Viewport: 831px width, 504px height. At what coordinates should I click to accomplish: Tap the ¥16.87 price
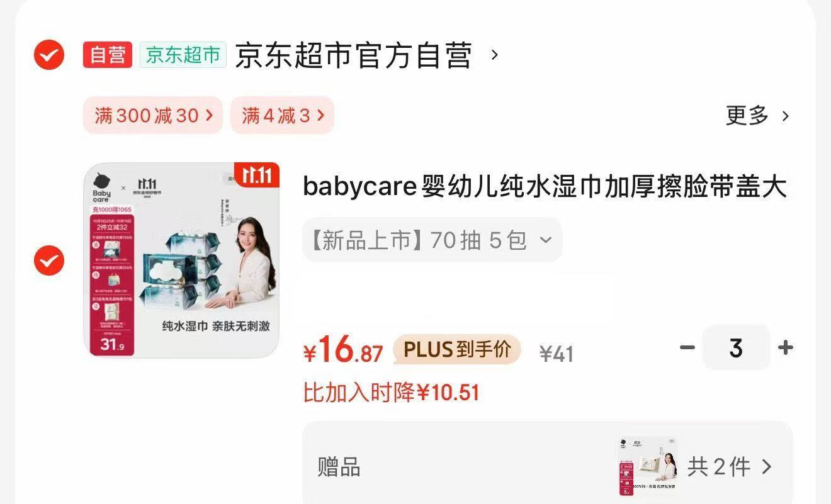tap(343, 350)
